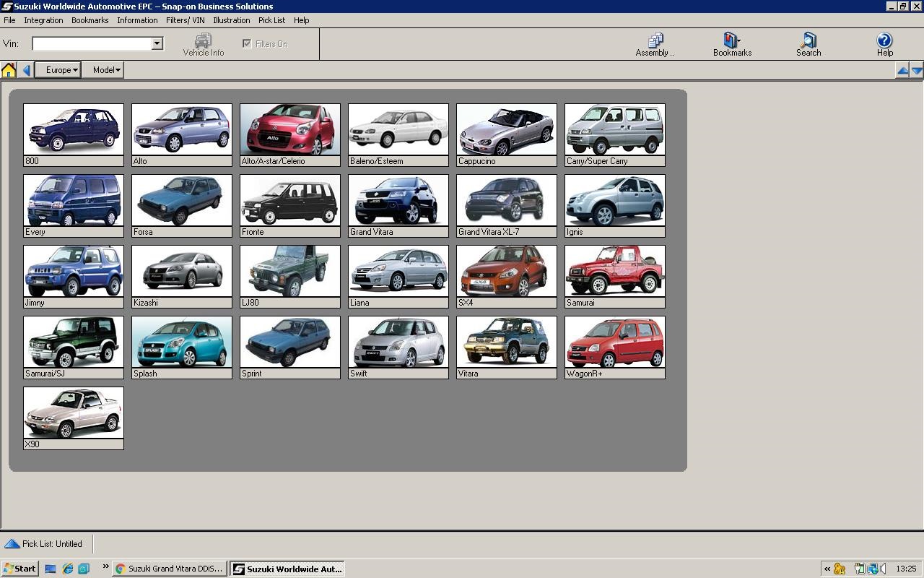This screenshot has height=578, width=924.
Task: Open the File menu
Action: click(x=9, y=20)
